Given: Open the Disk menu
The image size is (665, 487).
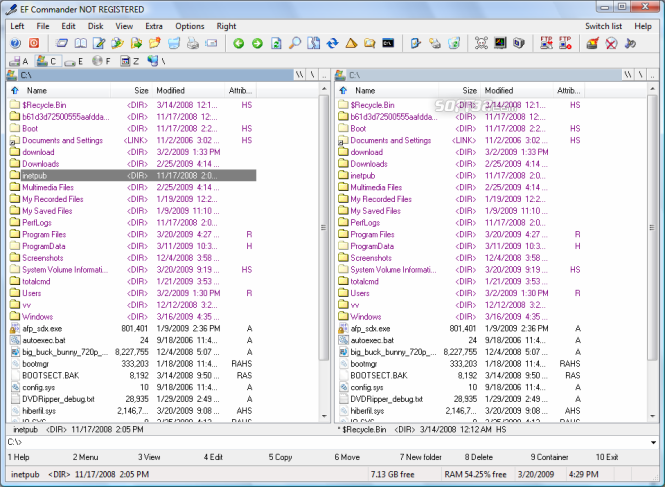Looking at the screenshot, I should click(95, 26).
